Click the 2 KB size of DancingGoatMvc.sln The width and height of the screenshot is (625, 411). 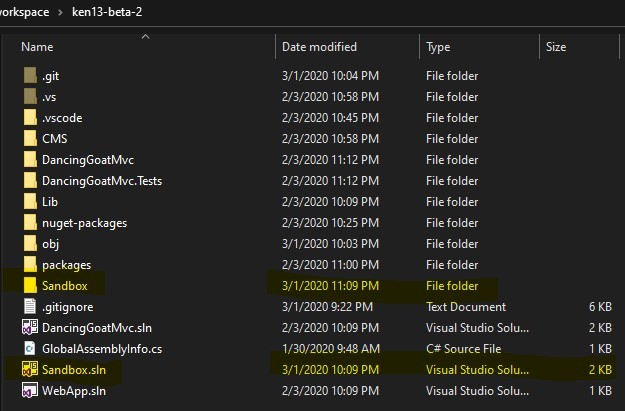[x=600, y=328]
